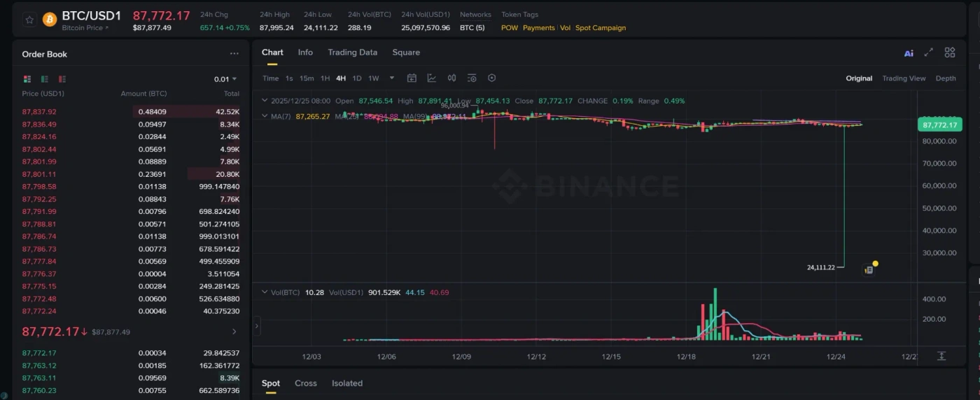Click scale reset icon in time axis corner
Screen dimensions: 980x400
[941, 356]
